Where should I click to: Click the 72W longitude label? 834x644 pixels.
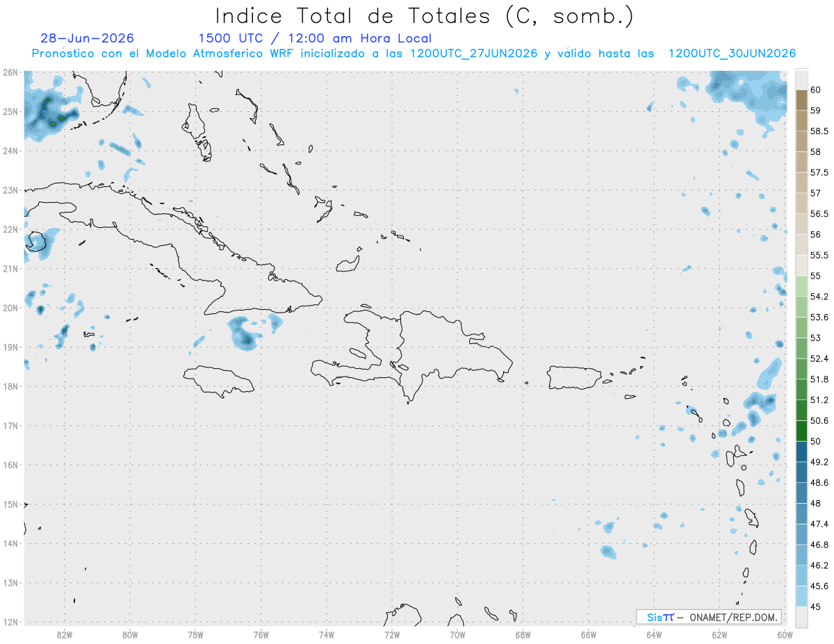(x=392, y=634)
